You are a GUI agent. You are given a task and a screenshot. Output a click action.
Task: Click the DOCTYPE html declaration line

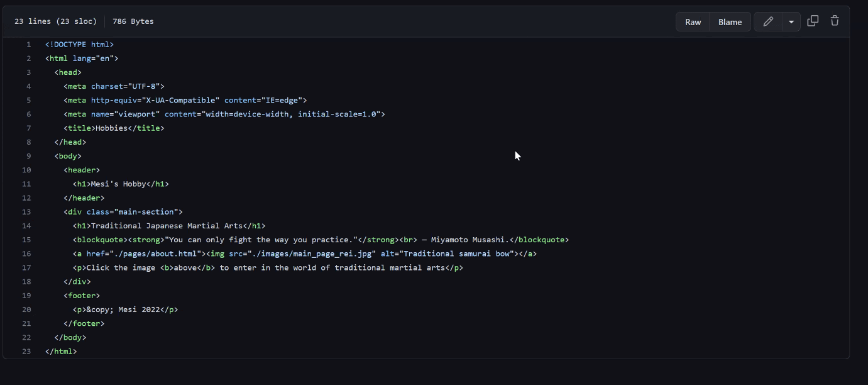[x=79, y=45]
